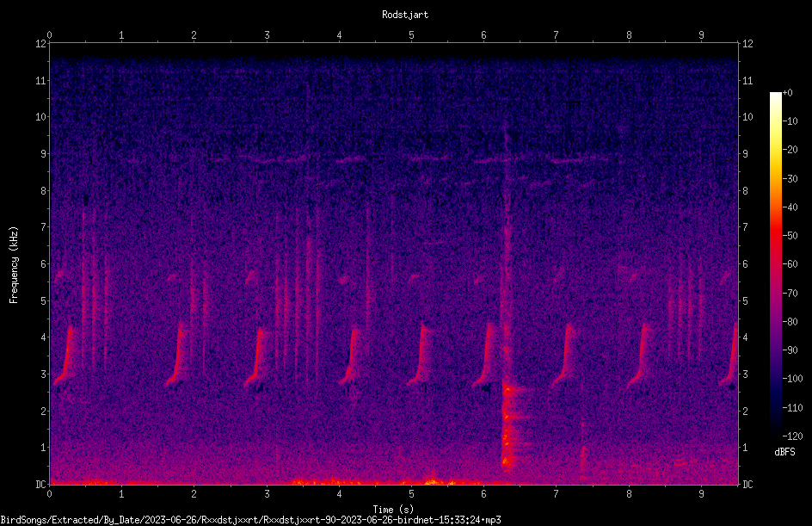Click the "5" tick on the top time axis

click(x=412, y=35)
